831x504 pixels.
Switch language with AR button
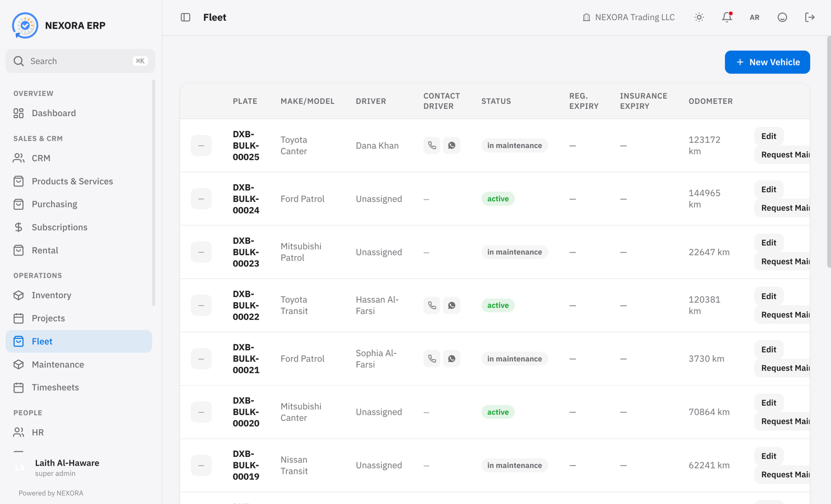click(755, 17)
